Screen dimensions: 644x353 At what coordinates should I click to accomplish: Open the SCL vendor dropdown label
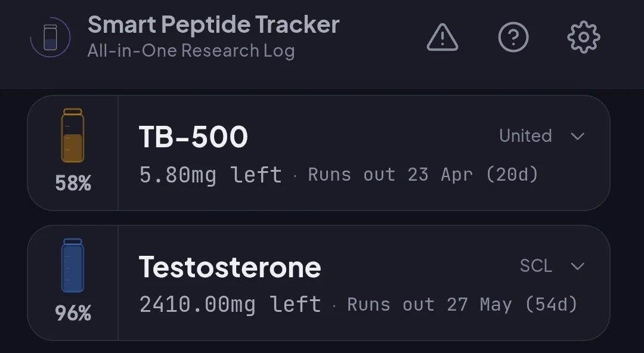[x=535, y=266]
